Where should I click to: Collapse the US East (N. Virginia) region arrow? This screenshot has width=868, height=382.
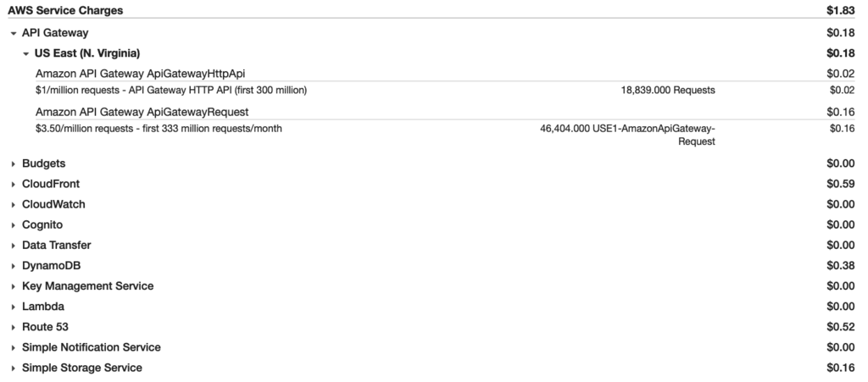click(x=25, y=53)
